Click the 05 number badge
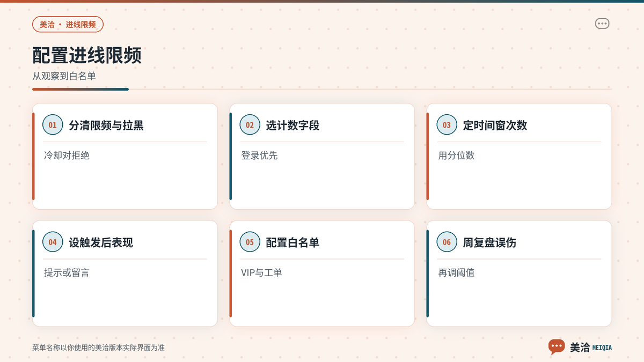 [x=250, y=242]
